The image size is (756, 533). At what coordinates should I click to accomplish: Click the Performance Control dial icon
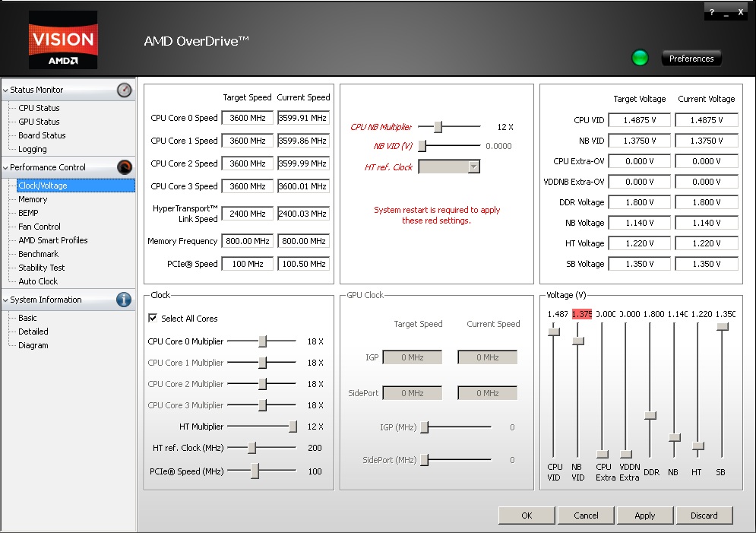pyautogui.click(x=125, y=167)
